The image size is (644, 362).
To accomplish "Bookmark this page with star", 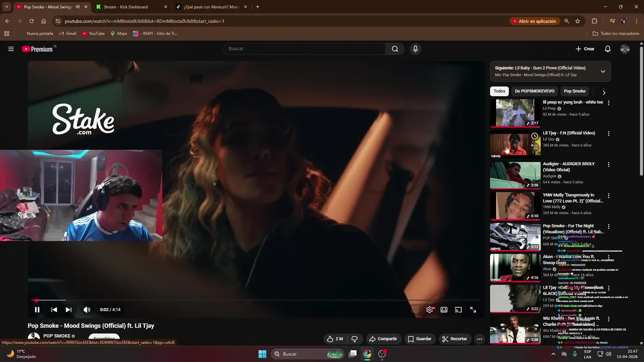I will point(578,21).
